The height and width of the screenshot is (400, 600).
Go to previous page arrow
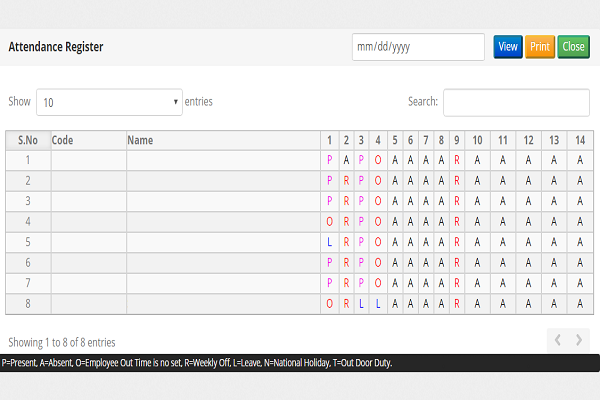click(558, 340)
